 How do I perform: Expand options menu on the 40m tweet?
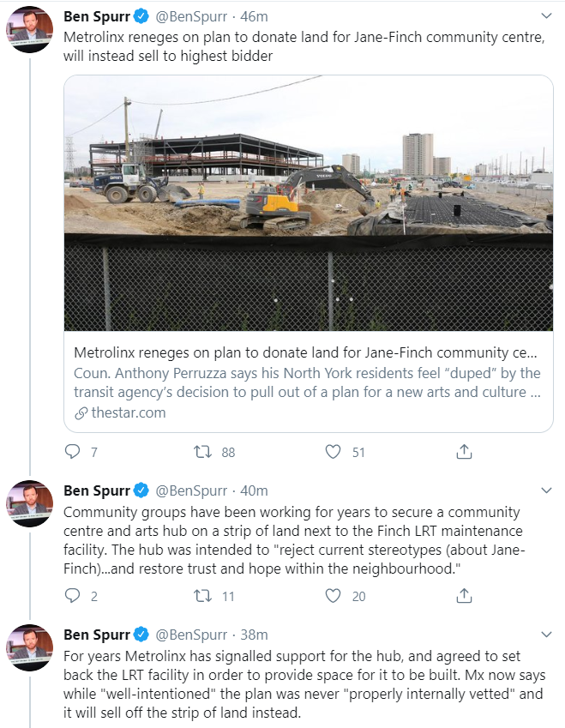pos(546,490)
